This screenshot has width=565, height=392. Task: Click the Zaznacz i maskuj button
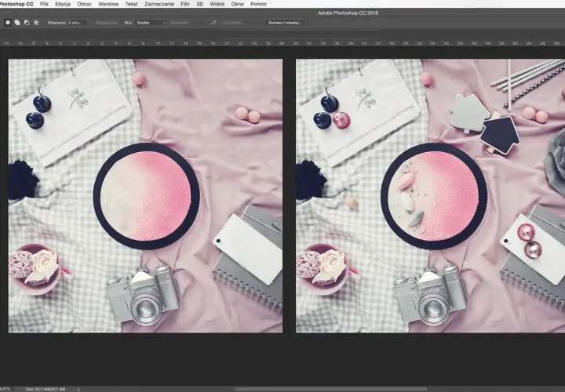pyautogui.click(x=285, y=23)
